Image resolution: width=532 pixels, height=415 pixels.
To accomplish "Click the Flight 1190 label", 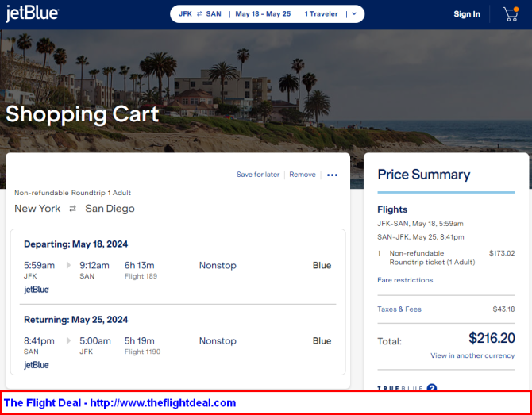I will coord(142,352).
